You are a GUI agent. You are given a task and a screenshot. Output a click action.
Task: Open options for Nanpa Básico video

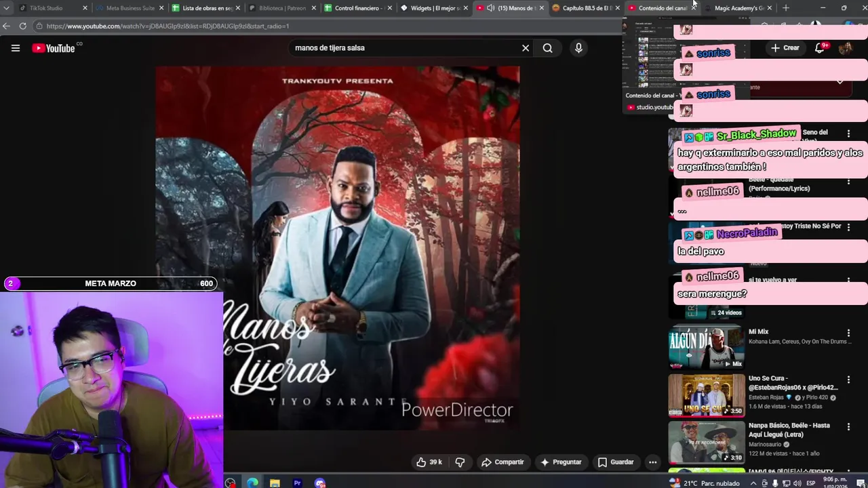click(848, 426)
